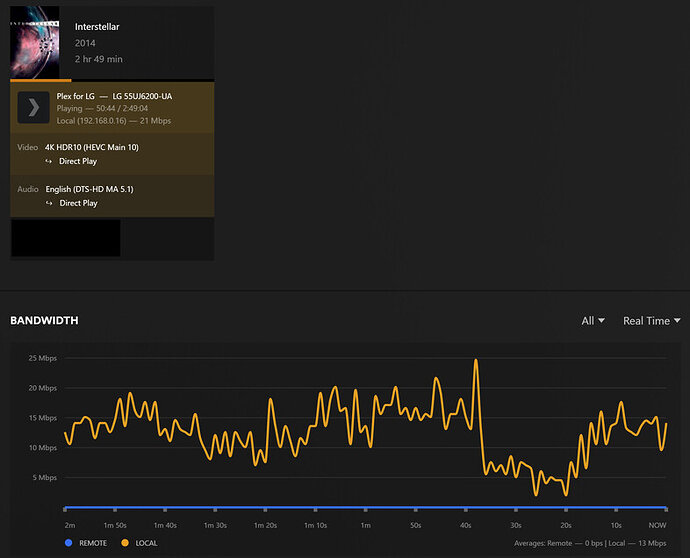Click the bandwidth averages summary text

click(x=590, y=543)
